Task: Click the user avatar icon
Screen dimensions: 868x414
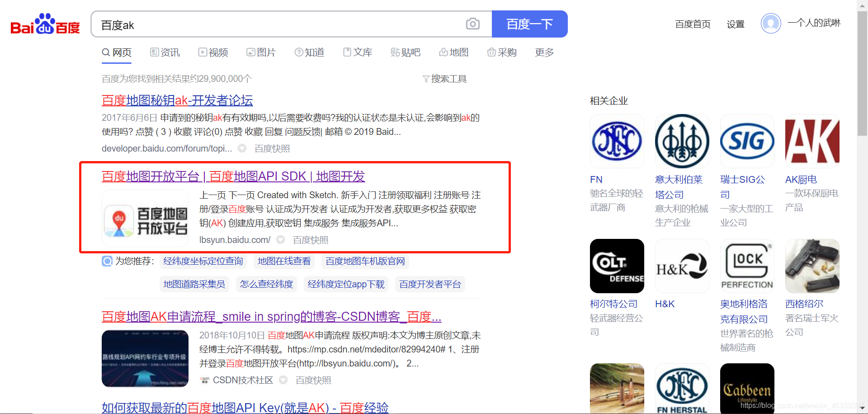Action: click(x=771, y=23)
